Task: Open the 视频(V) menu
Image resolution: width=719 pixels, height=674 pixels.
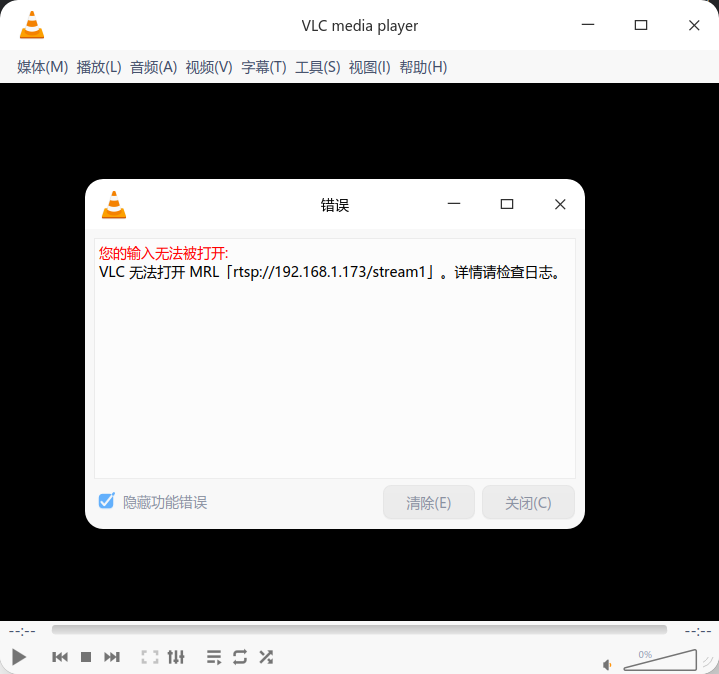Action: [x=209, y=67]
